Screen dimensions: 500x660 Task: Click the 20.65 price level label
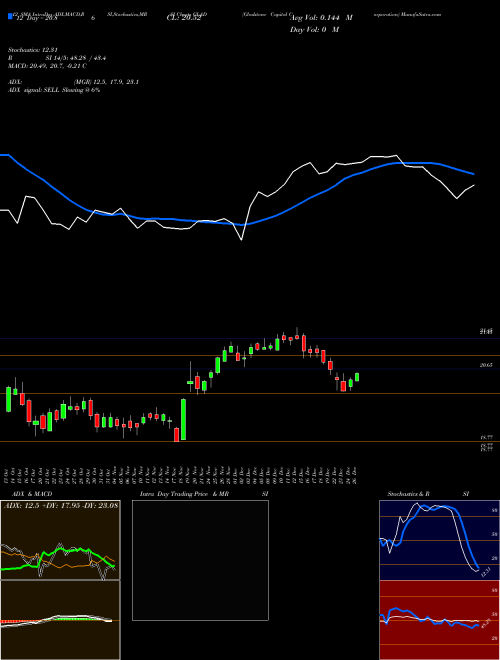pyautogui.click(x=487, y=366)
